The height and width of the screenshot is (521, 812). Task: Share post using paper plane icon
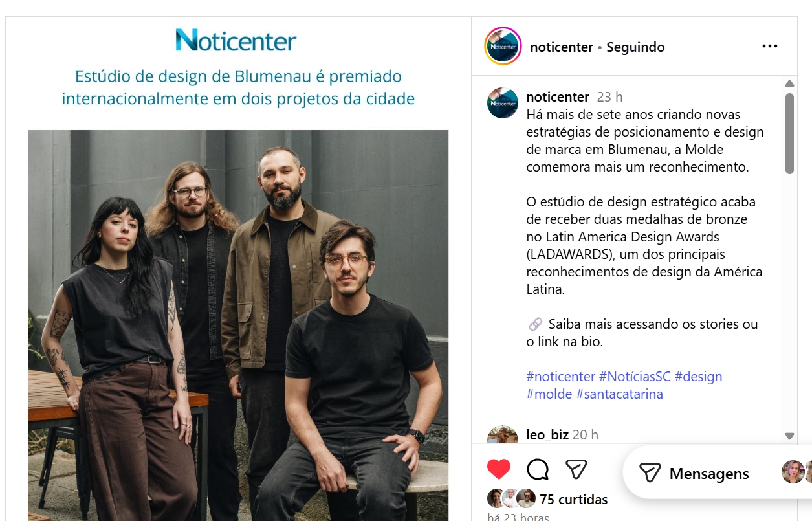[576, 469]
